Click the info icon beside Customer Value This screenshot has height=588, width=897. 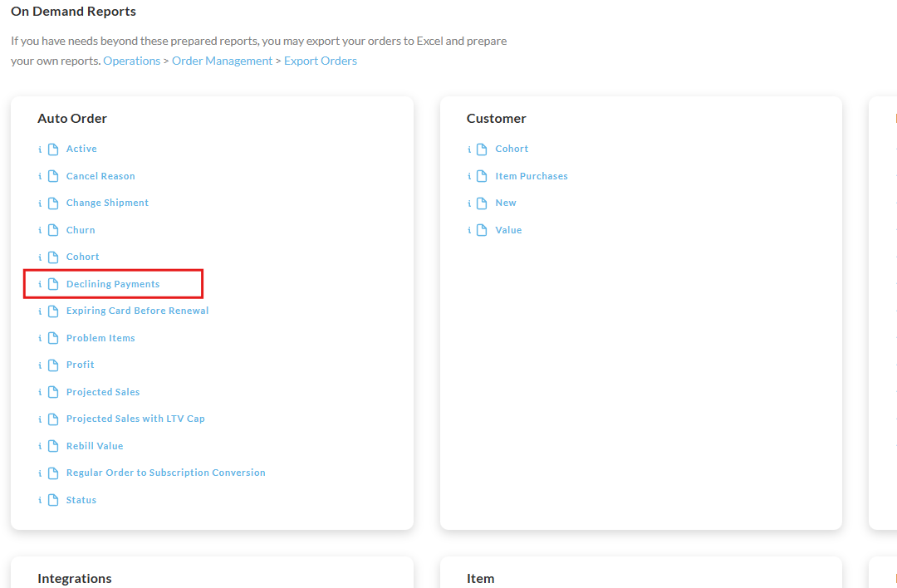click(469, 231)
